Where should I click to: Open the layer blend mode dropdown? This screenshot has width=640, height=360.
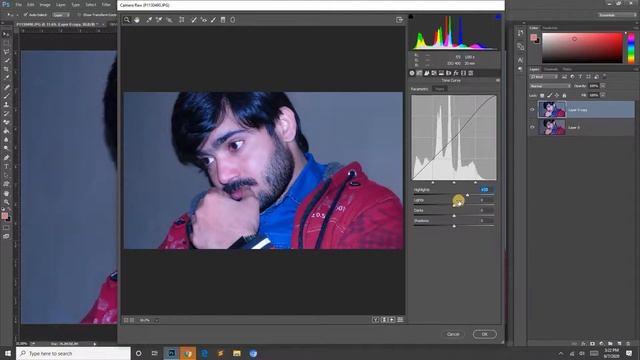pyautogui.click(x=550, y=86)
